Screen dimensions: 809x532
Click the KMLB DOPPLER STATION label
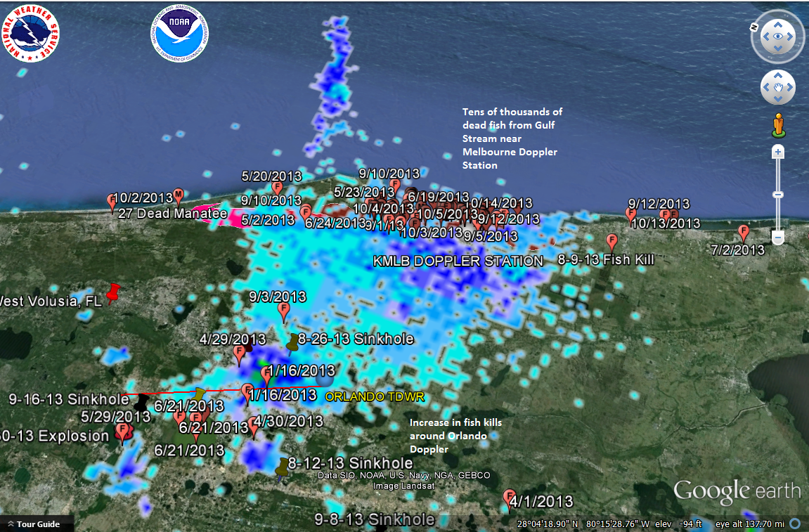pos(458,261)
